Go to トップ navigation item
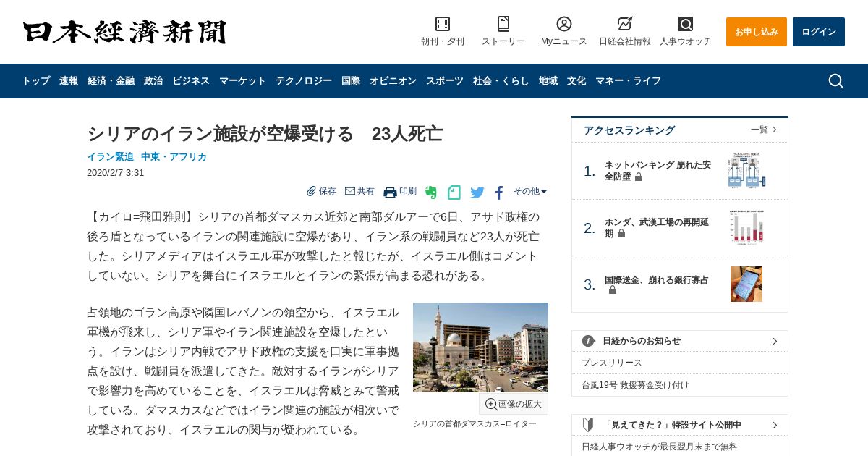Screen dimensions: 868x456 point(36,81)
